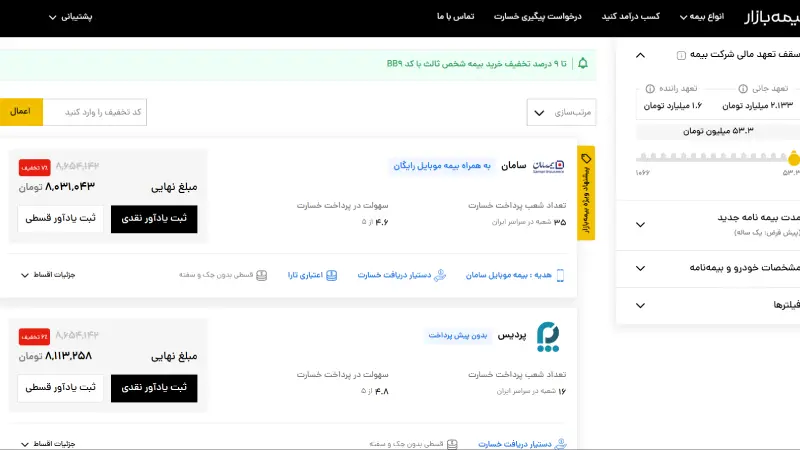Click the hand icon for Pardis دستیار دریافت خسارت
This screenshot has width=800, height=450.
560,444
